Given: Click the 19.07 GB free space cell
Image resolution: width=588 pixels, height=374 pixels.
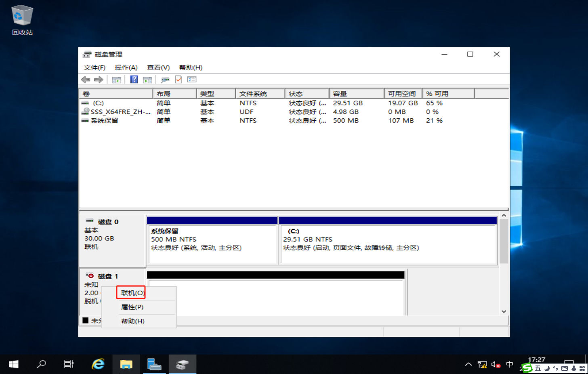Looking at the screenshot, I should coord(403,103).
